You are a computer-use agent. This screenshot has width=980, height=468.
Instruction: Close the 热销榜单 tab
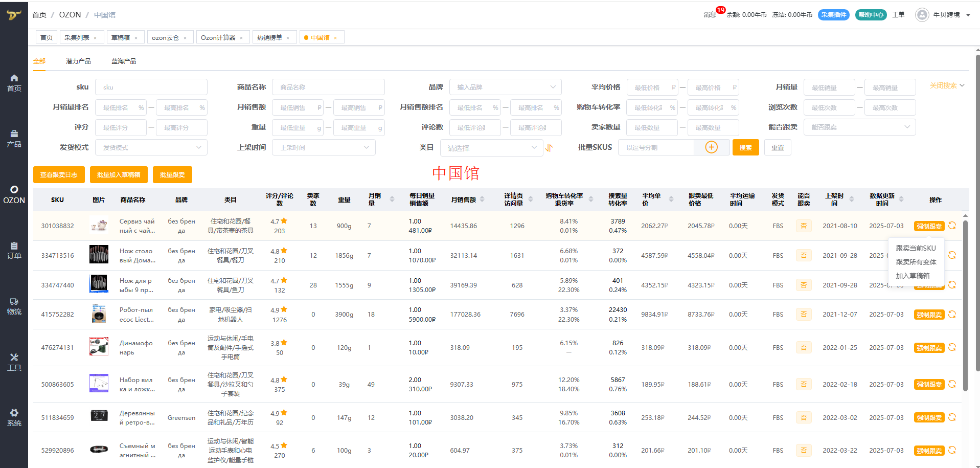point(288,38)
